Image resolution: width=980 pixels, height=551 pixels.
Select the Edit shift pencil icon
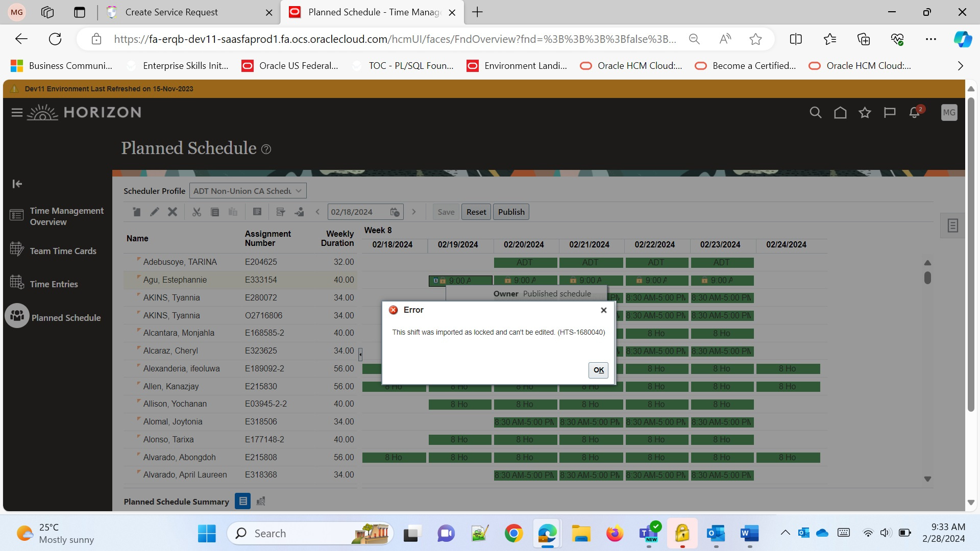pyautogui.click(x=155, y=212)
